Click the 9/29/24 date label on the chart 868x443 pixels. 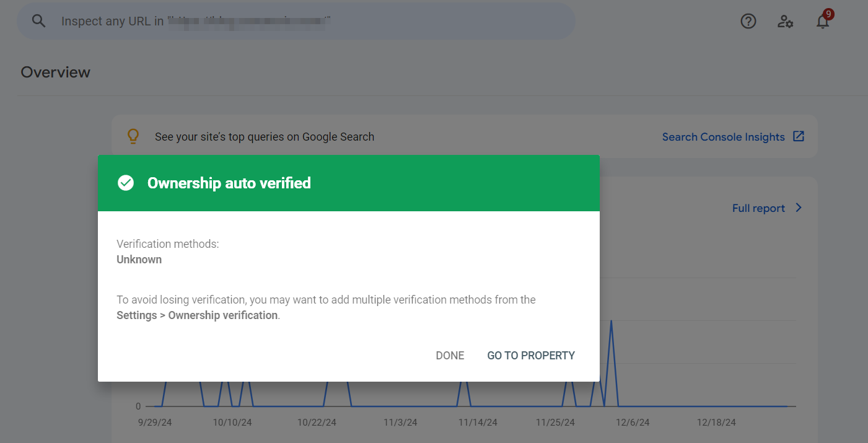coord(156,422)
